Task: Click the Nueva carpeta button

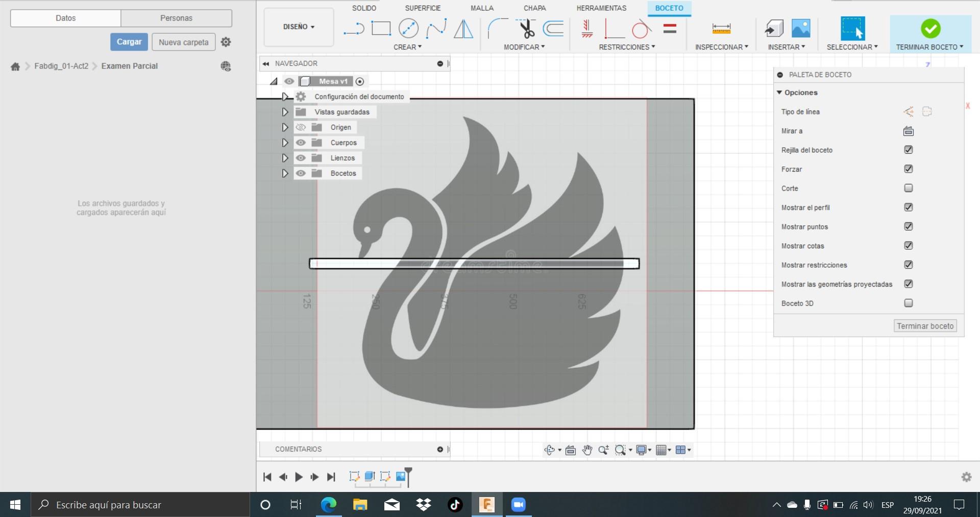Action: pos(184,42)
